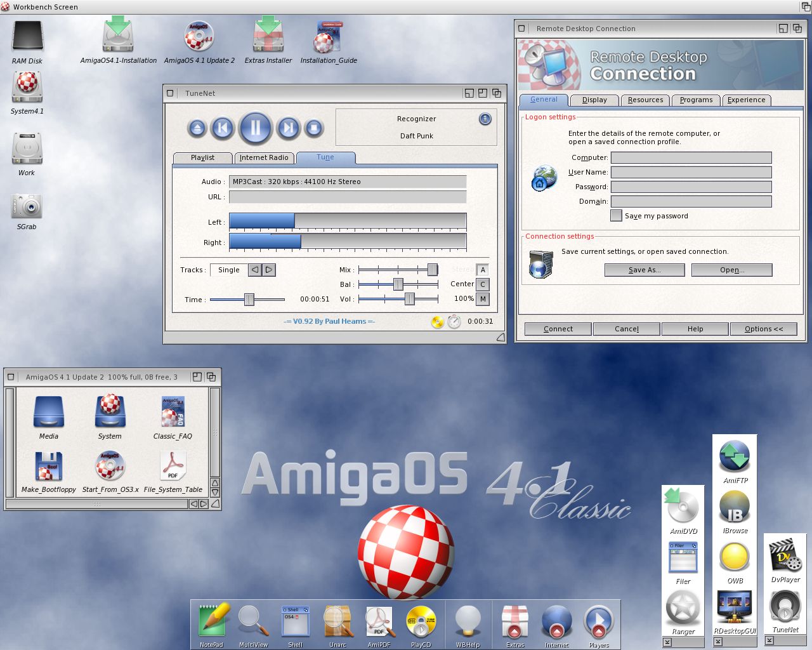Switch to Display tab in Remote Desktop
812x650 pixels.
[594, 100]
